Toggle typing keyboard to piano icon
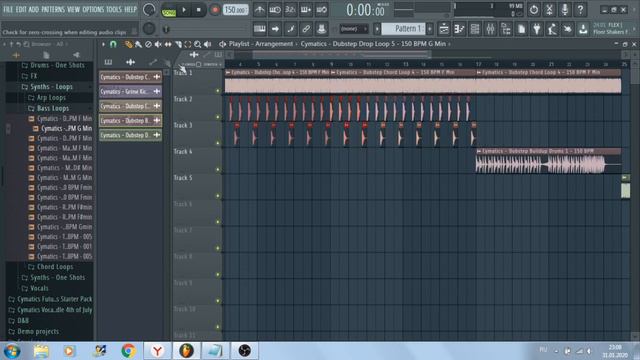 260,29
